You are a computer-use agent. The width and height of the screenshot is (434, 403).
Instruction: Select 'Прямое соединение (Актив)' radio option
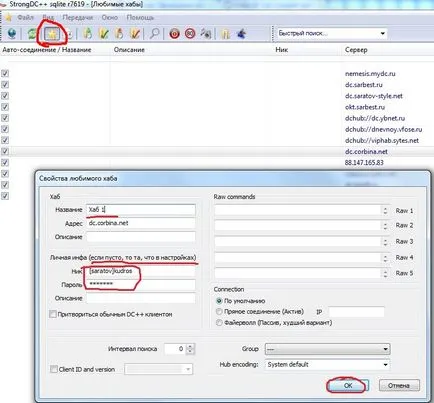pyautogui.click(x=219, y=312)
